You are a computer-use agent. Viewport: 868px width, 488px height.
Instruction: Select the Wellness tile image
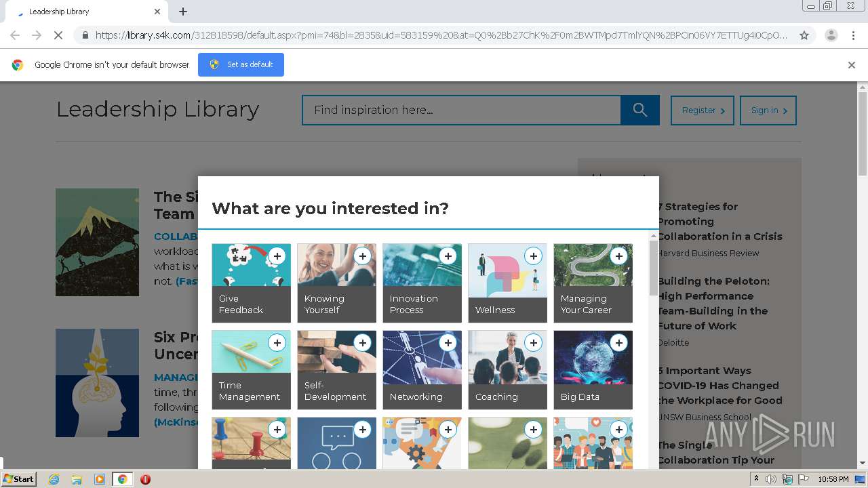pyautogui.click(x=507, y=270)
